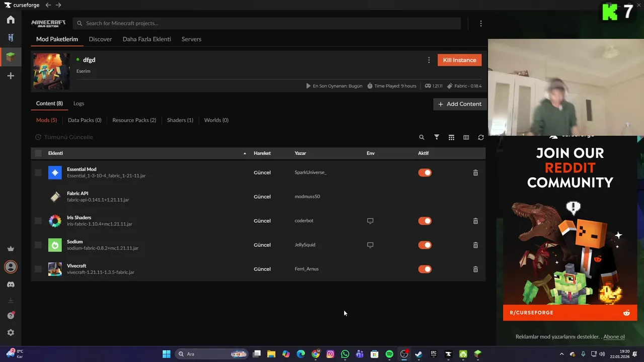Screen dimensions: 644x362
Task: Open the Daha Fazla Eklenti tab
Action: click(x=147, y=39)
